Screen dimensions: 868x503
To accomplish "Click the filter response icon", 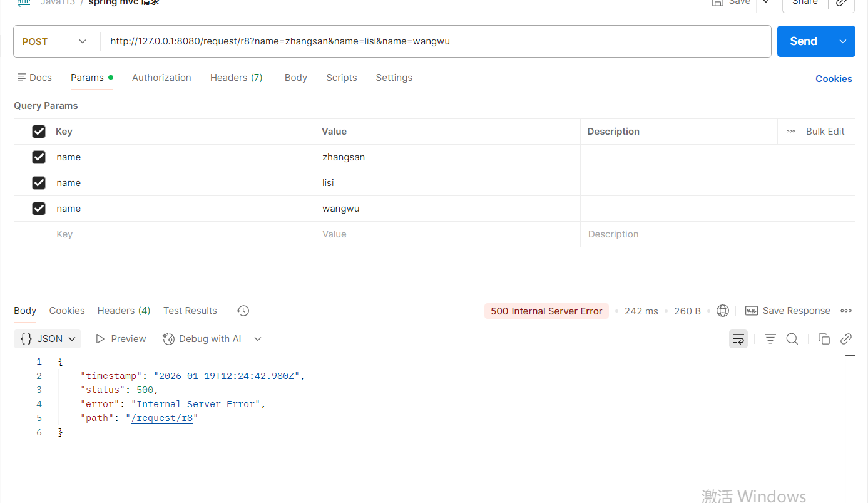I will pos(770,339).
